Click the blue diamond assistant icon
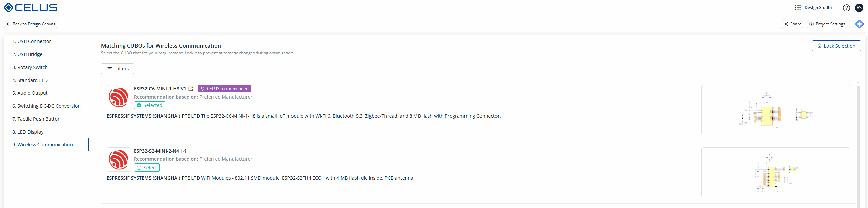This screenshot has width=868, height=208. pos(859,24)
